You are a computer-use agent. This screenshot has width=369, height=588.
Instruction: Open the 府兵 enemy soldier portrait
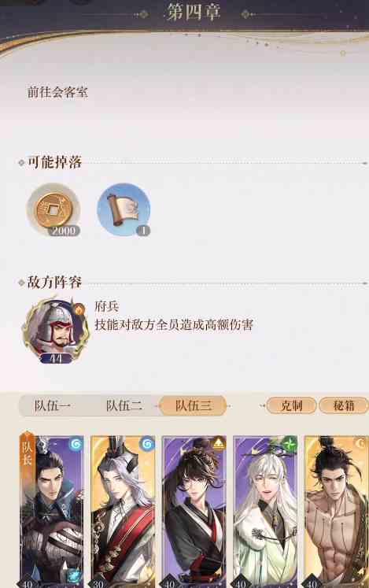coord(56,331)
